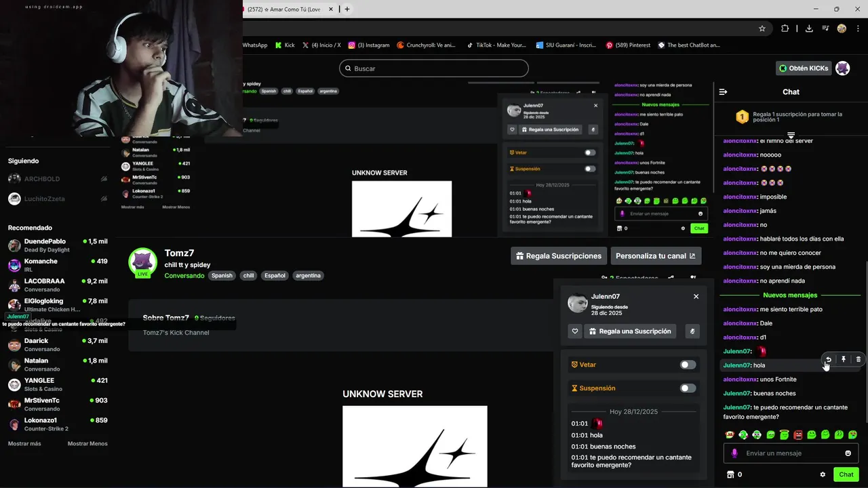Screen dimensions: 868x488
Task: Open the Crunchyroll bookmark
Action: (x=425, y=45)
